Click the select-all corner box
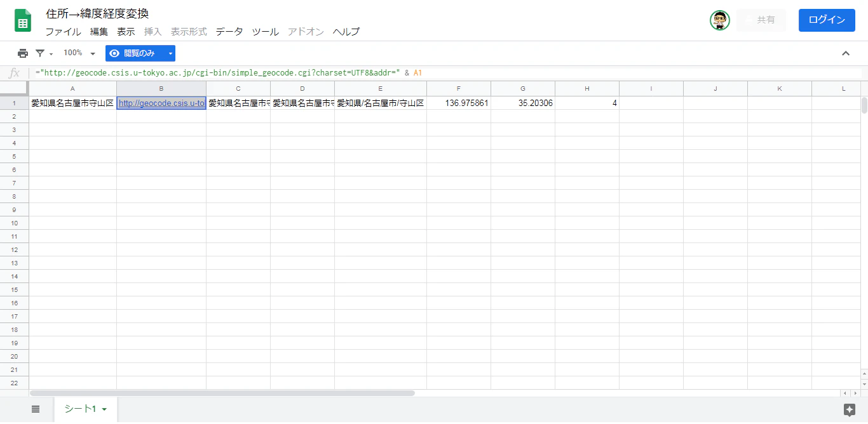Viewport: 868px width, 424px height. point(14,88)
